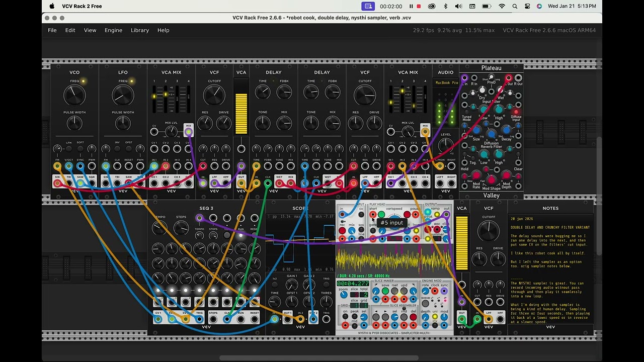
Task: Toggle the lit SEQ 3 RUN button
Action: (x=241, y=235)
